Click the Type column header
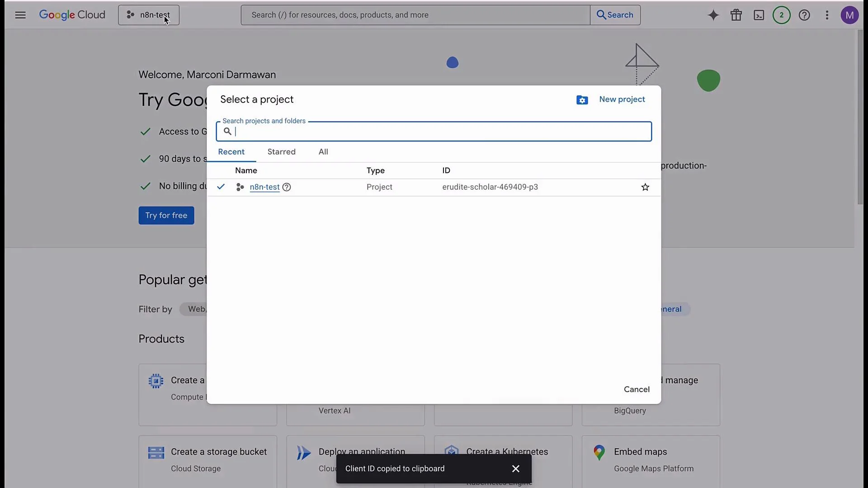Image resolution: width=868 pixels, height=488 pixels. (376, 170)
